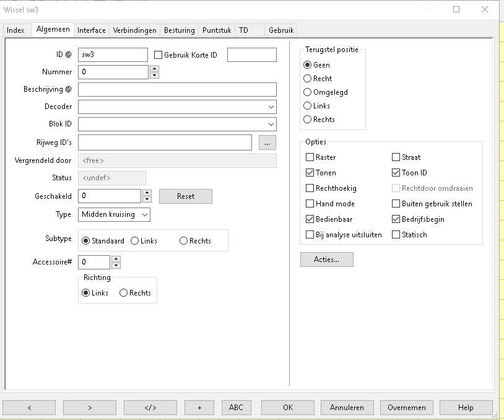The height and width of the screenshot is (420, 504).
Task: Click the ABC button
Action: (x=236, y=407)
